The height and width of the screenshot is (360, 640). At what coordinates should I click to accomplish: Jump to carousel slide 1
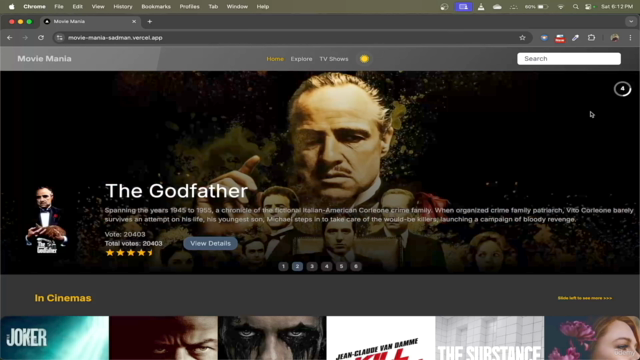(283, 266)
